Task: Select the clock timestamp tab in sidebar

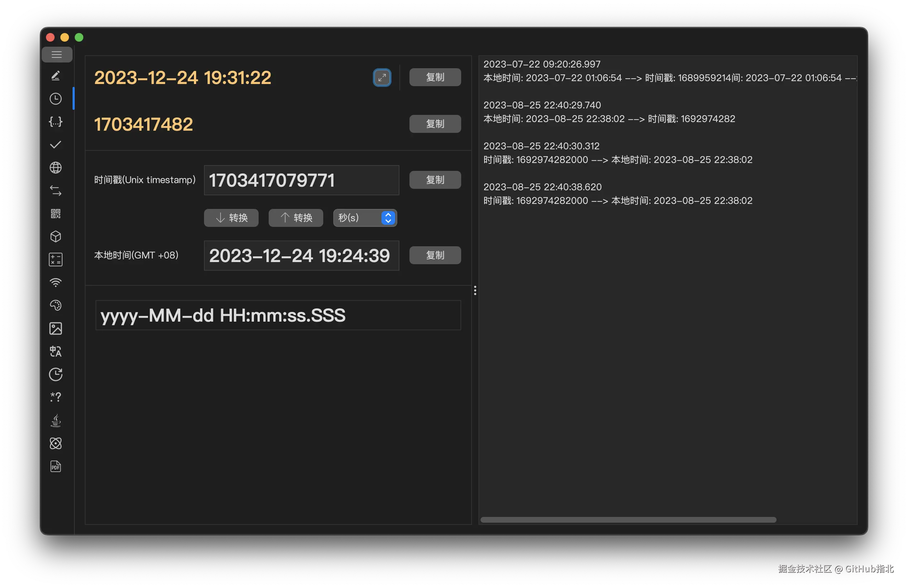Action: click(56, 99)
